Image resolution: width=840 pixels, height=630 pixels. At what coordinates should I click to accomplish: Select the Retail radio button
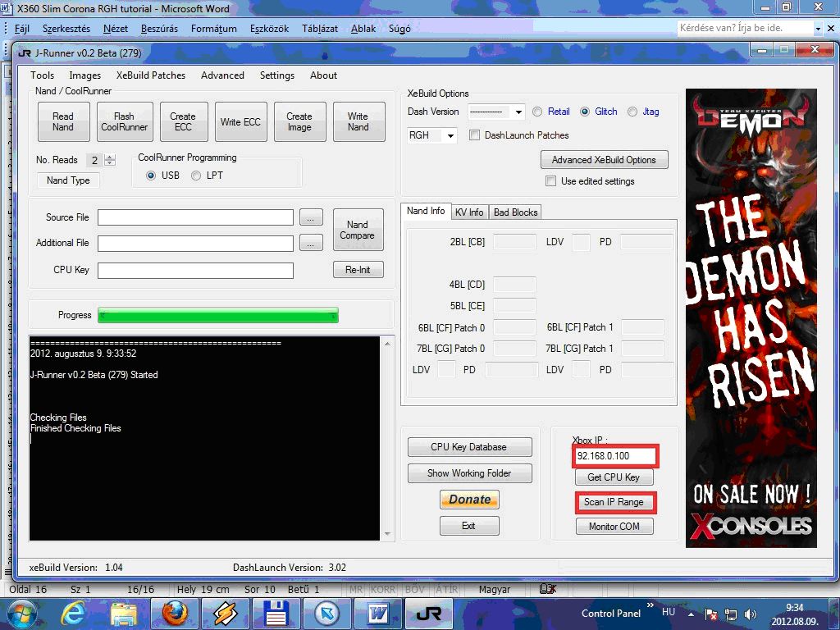[x=538, y=112]
